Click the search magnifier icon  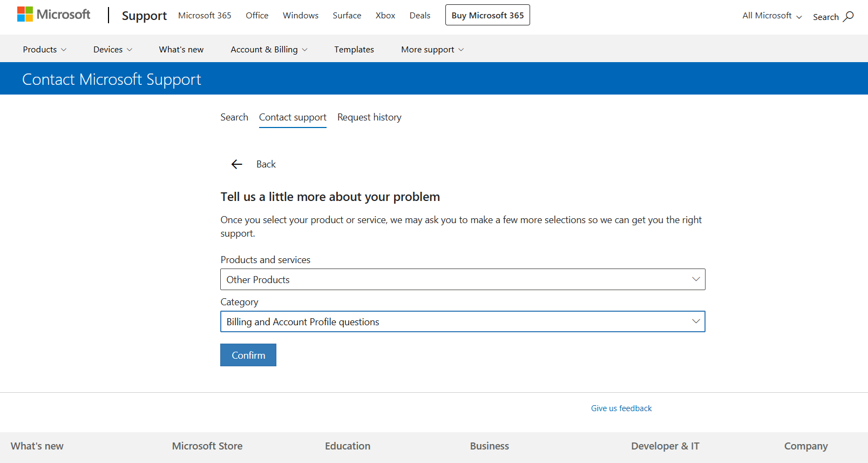[x=849, y=16]
